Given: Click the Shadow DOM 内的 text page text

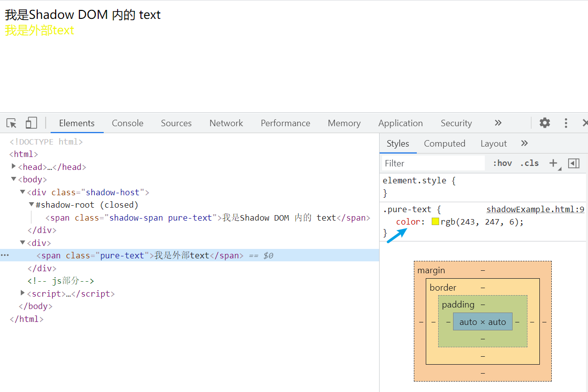Looking at the screenshot, I should [82, 14].
